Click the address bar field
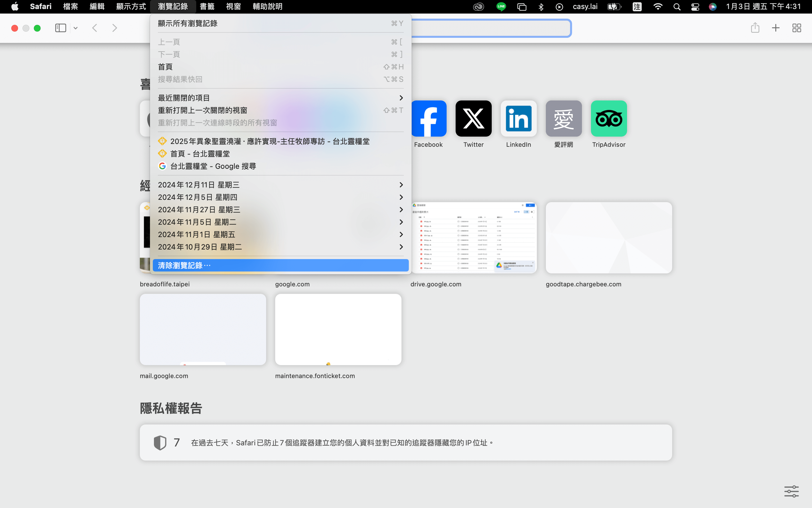812x508 pixels. [x=491, y=28]
